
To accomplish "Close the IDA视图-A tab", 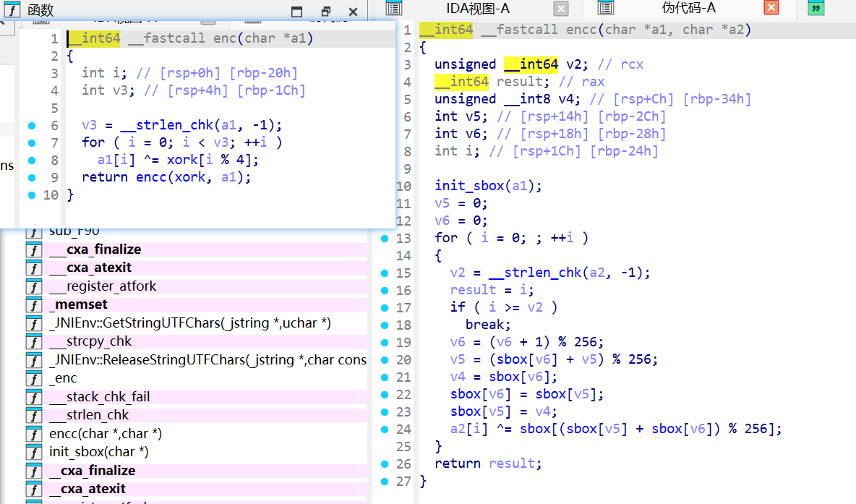I will tap(561, 8).
